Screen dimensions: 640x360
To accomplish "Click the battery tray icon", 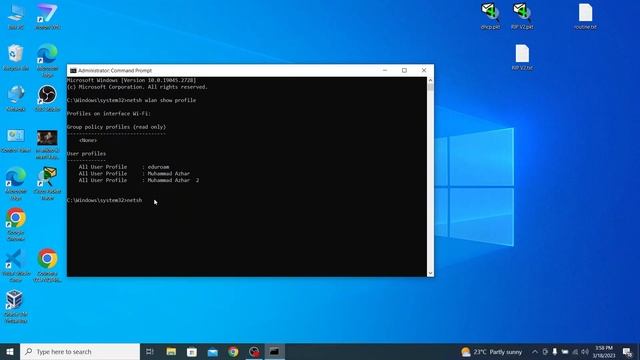I will (565, 351).
